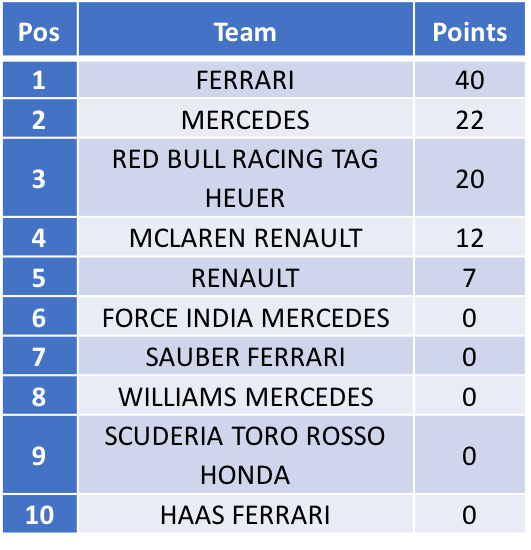
Task: Click the 40 points cell
Action: [x=470, y=80]
